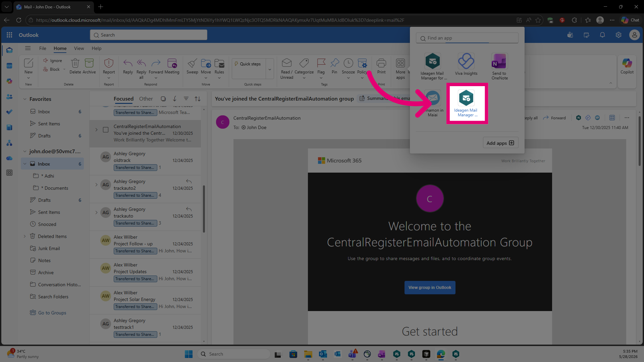644x362 pixels.
Task: Expand the Deleted Items folder
Action: (x=24, y=236)
